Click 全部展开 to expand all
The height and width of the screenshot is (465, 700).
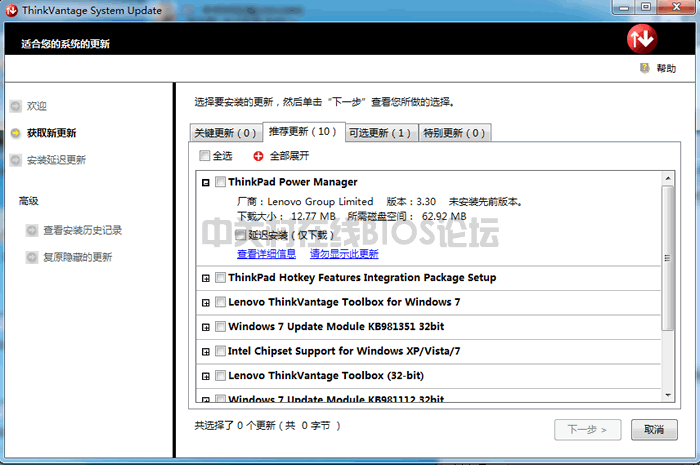click(x=289, y=156)
